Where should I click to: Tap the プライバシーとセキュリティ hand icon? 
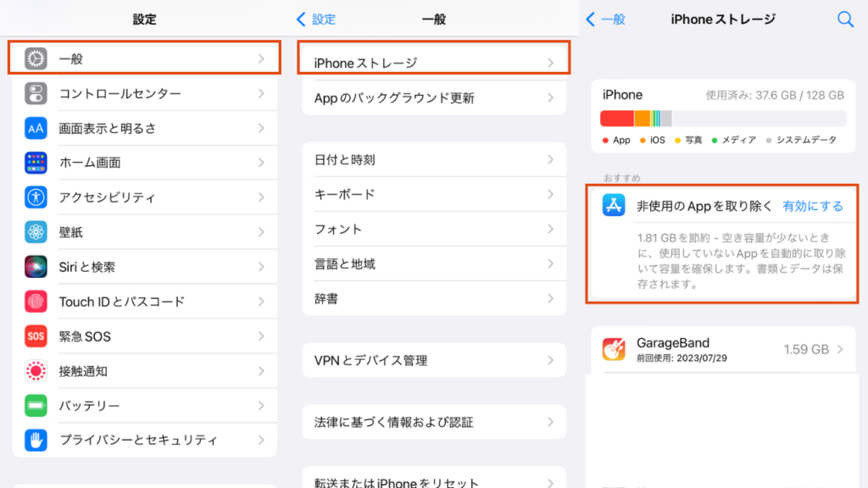click(36, 441)
